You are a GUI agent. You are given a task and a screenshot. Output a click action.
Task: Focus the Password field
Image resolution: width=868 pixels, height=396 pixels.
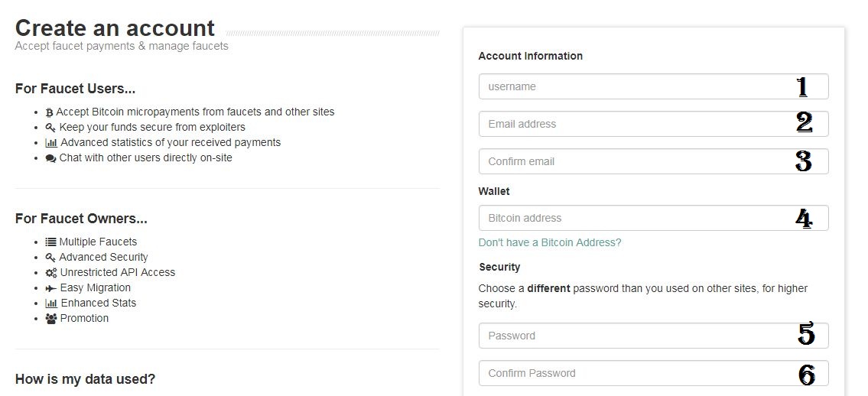pos(653,336)
